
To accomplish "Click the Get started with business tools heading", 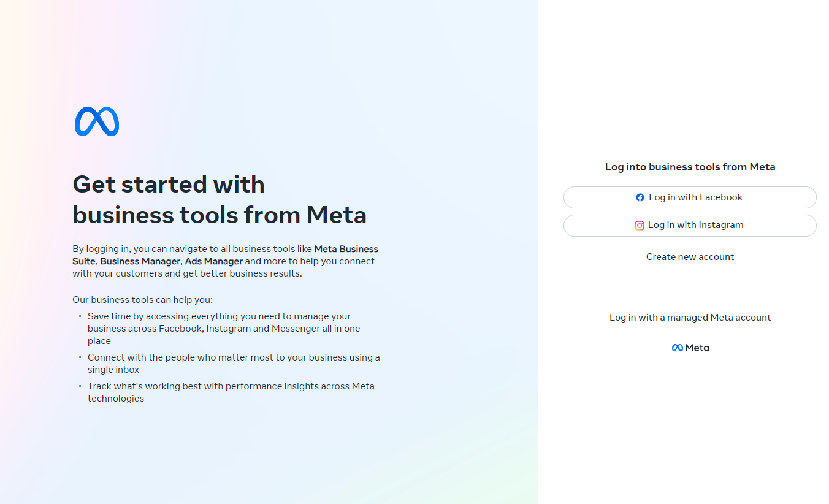I will (x=219, y=200).
